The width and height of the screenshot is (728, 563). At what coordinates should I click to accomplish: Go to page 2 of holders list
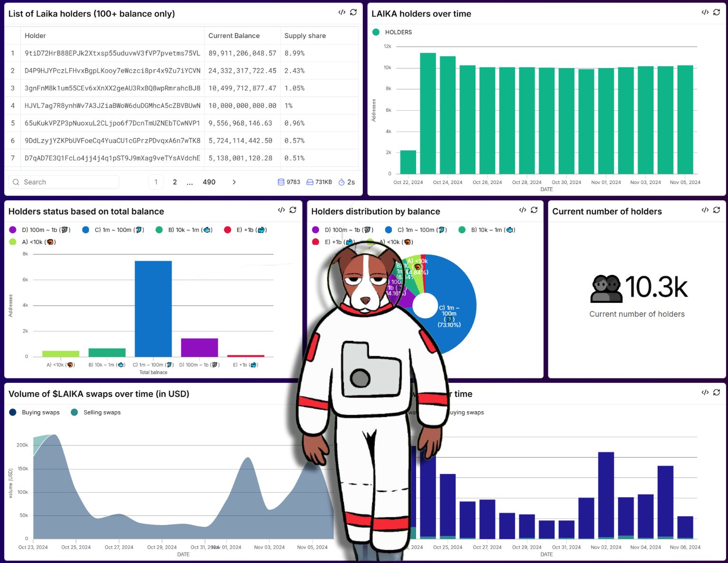tap(175, 182)
